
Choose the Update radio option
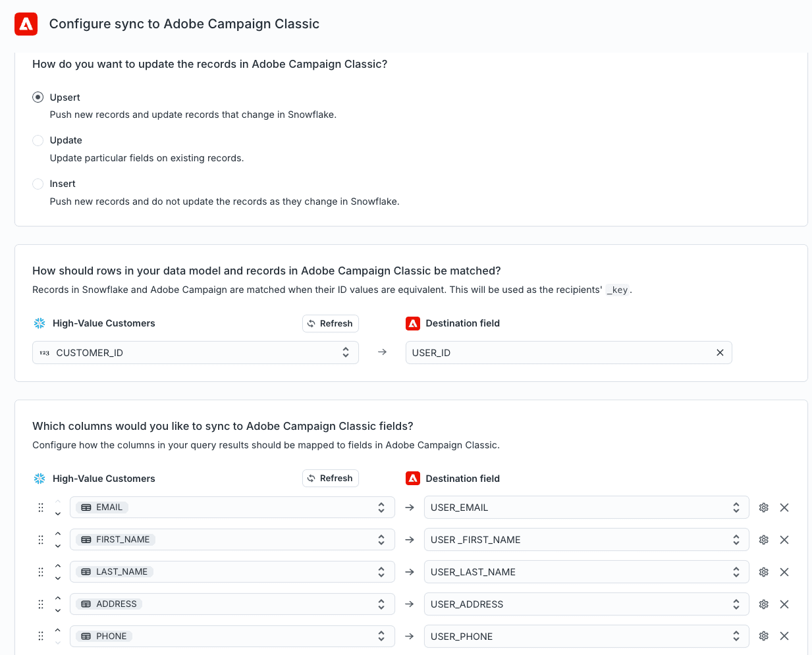(x=38, y=140)
